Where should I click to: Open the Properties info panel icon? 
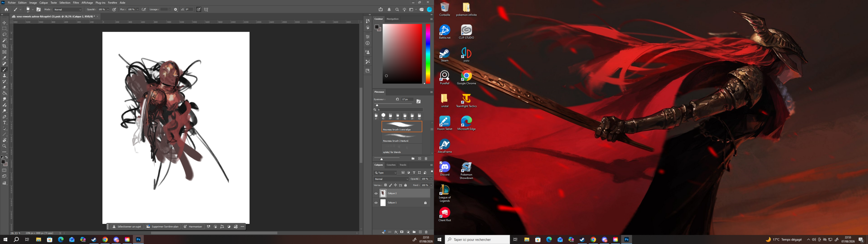click(x=368, y=43)
